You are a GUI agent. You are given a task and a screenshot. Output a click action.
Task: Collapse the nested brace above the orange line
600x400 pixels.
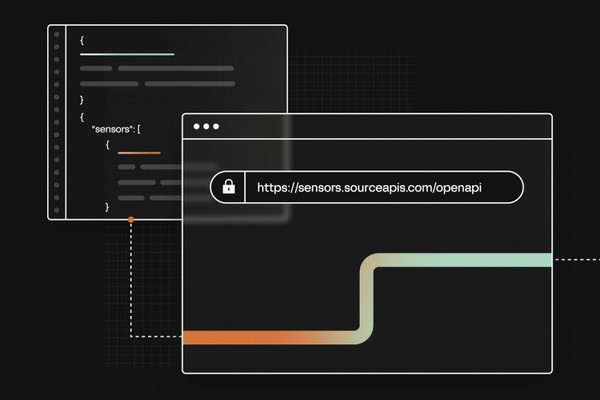[x=107, y=143]
